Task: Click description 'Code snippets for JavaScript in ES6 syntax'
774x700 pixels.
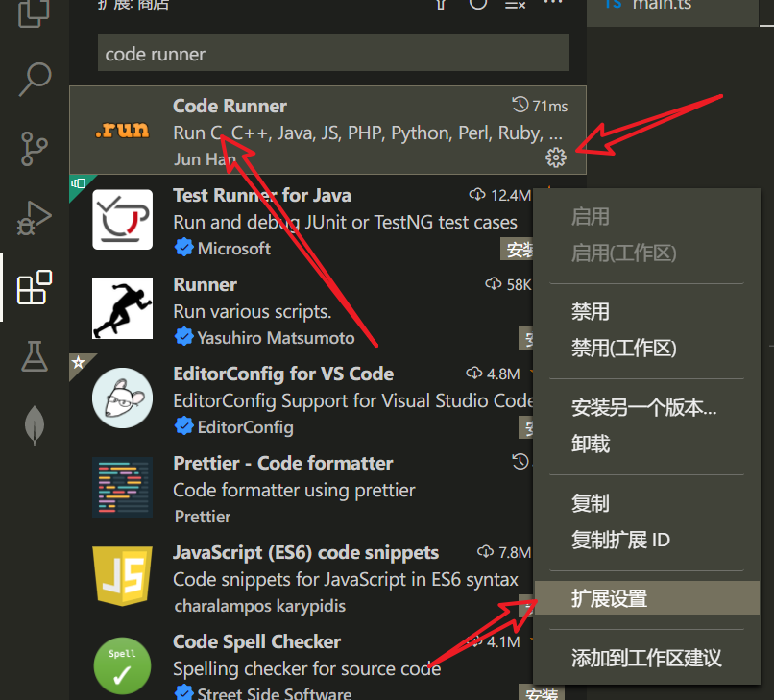Action: [346, 579]
